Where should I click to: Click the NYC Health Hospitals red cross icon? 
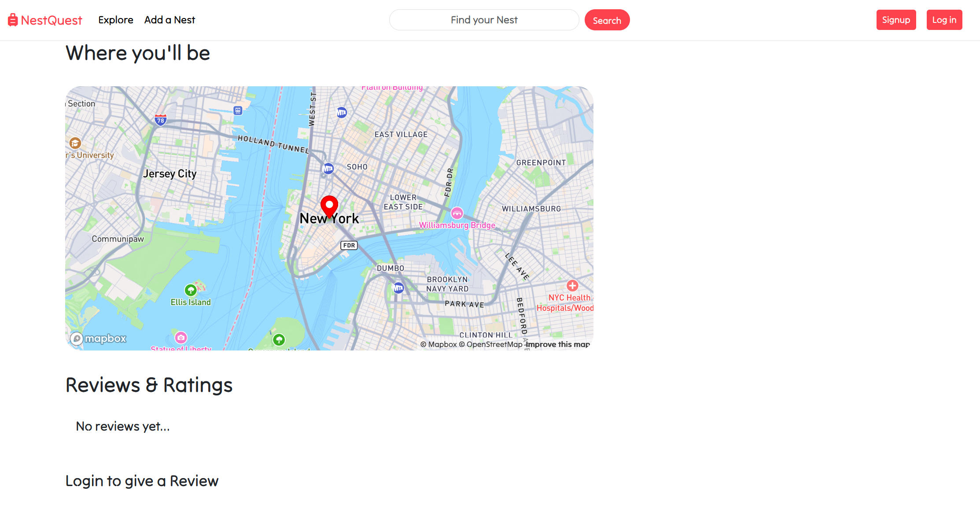(x=572, y=286)
